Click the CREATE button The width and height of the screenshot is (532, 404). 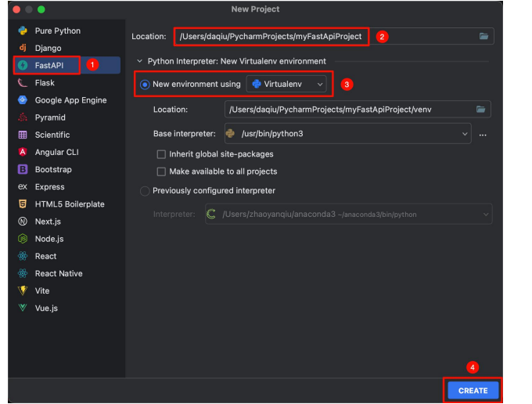point(473,391)
